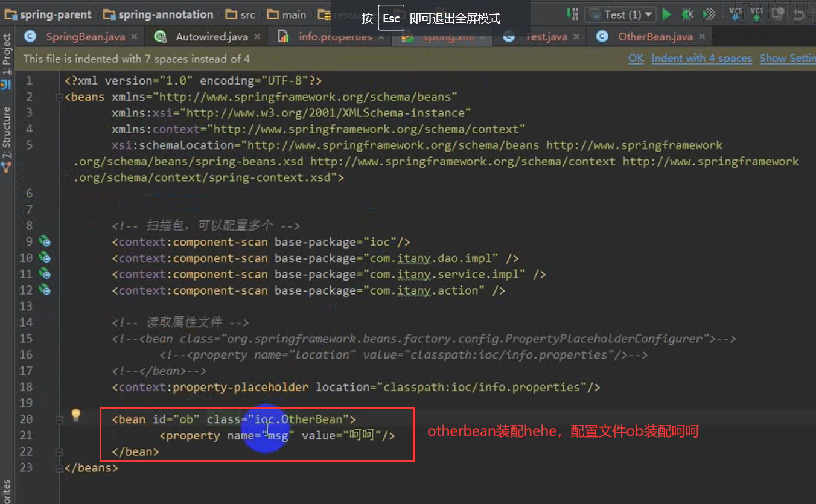Screen dimensions: 816x504
Task: Close the info.properties tab
Action: tap(381, 37)
